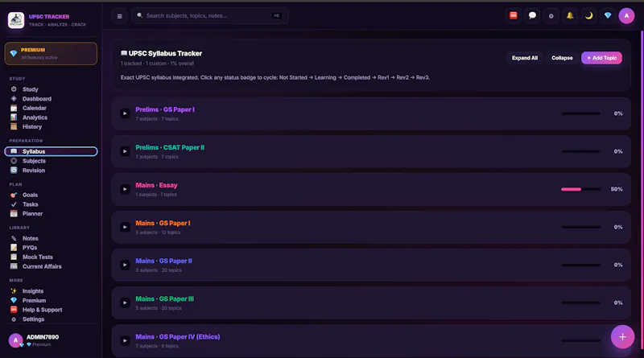
Task: Open the user avatar A in top bar
Action: click(x=626, y=15)
